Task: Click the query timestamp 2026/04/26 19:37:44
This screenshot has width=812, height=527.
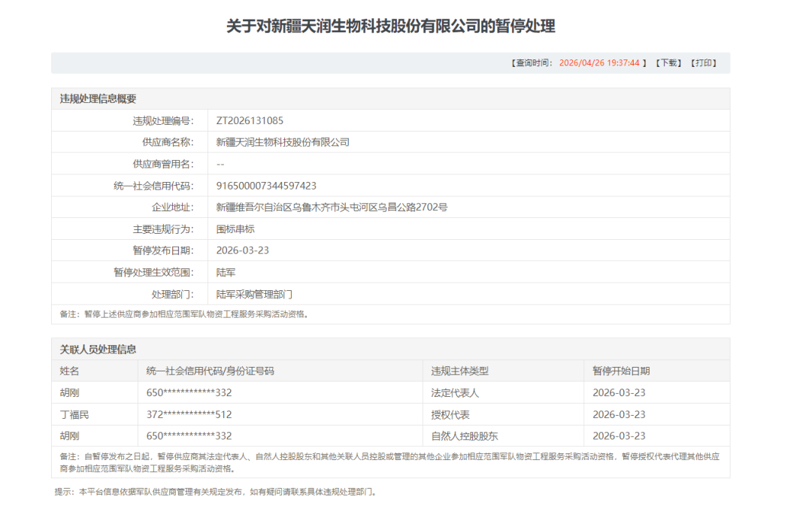Action: [x=598, y=63]
